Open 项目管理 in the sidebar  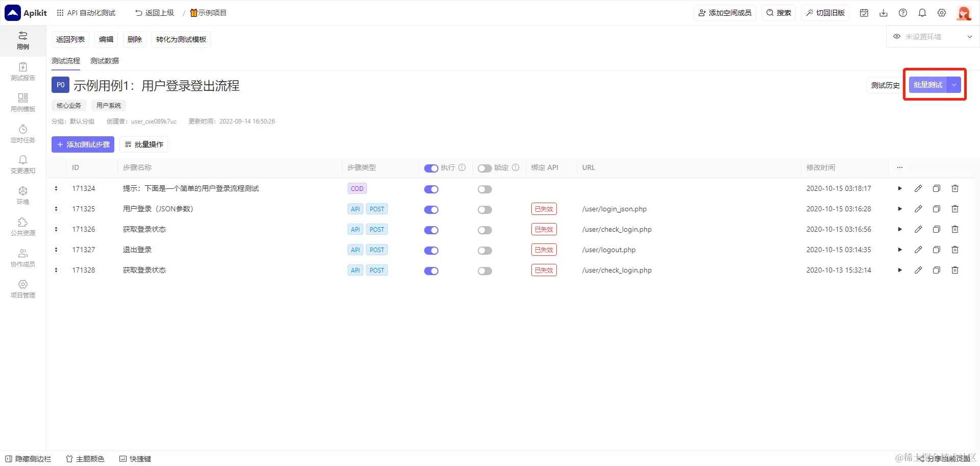coord(23,289)
